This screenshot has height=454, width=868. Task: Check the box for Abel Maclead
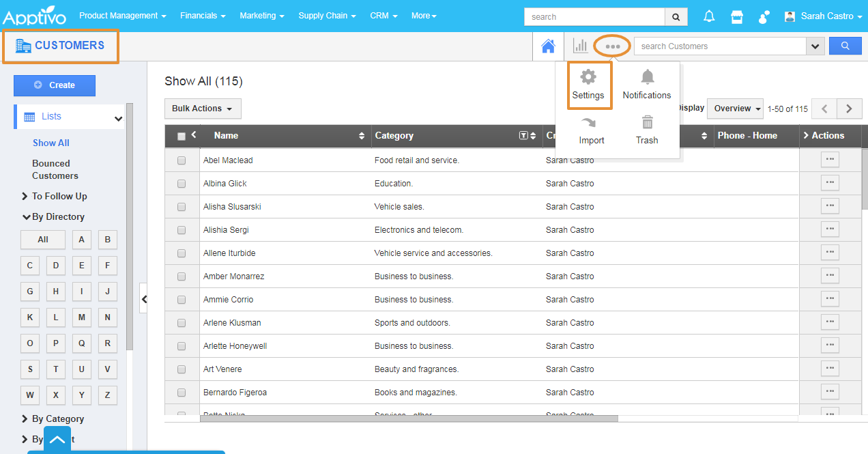point(182,160)
